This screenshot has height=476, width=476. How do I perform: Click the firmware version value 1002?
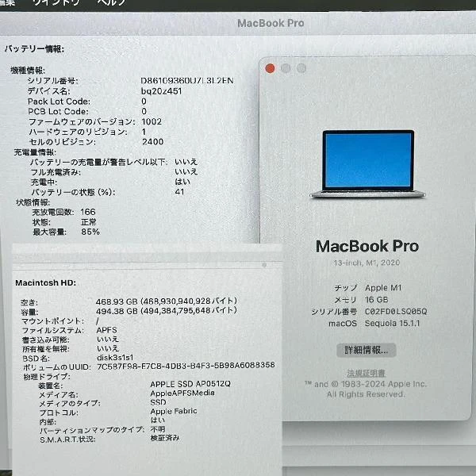[x=152, y=121]
